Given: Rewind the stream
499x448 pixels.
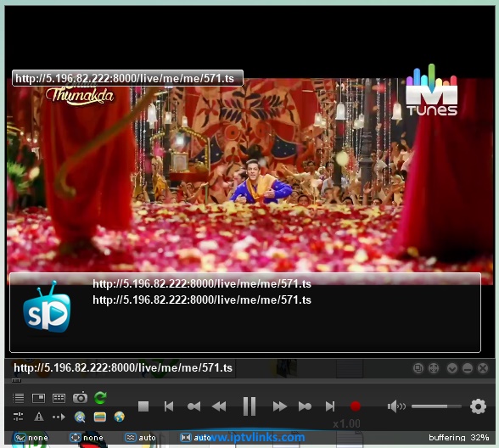Looking at the screenshot, I should [x=219, y=406].
